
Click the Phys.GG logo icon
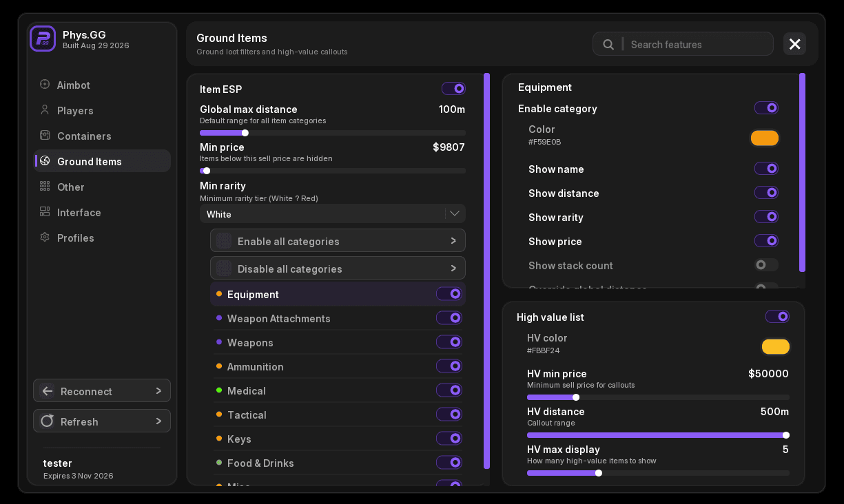click(x=43, y=39)
